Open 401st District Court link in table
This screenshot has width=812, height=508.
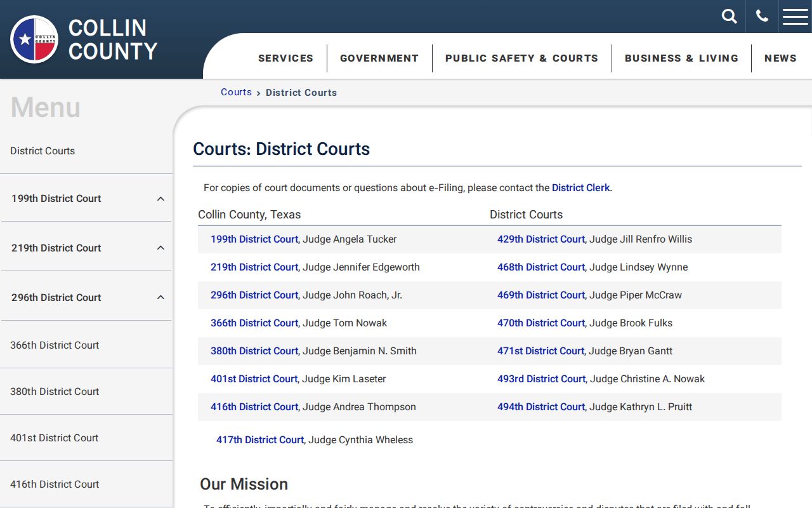tap(254, 379)
